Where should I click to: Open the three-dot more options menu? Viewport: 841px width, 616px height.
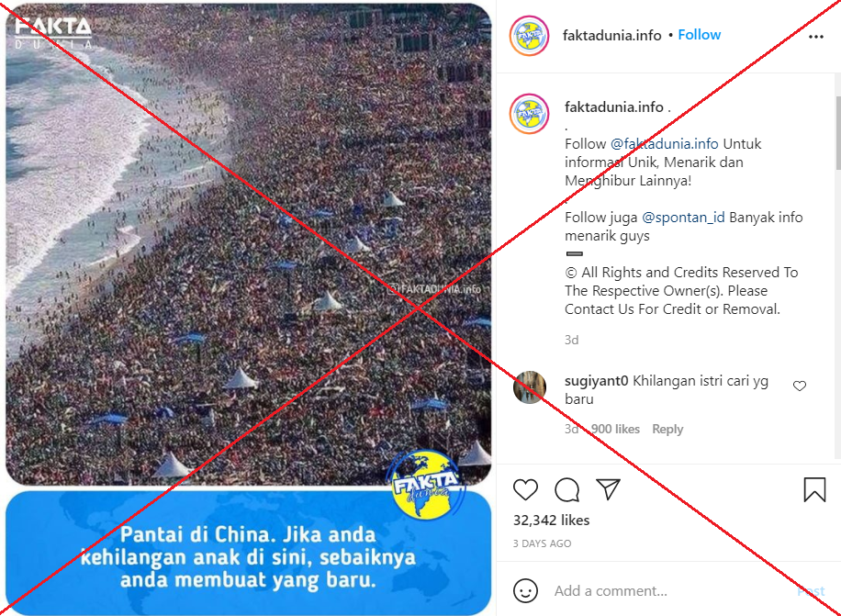click(x=816, y=37)
